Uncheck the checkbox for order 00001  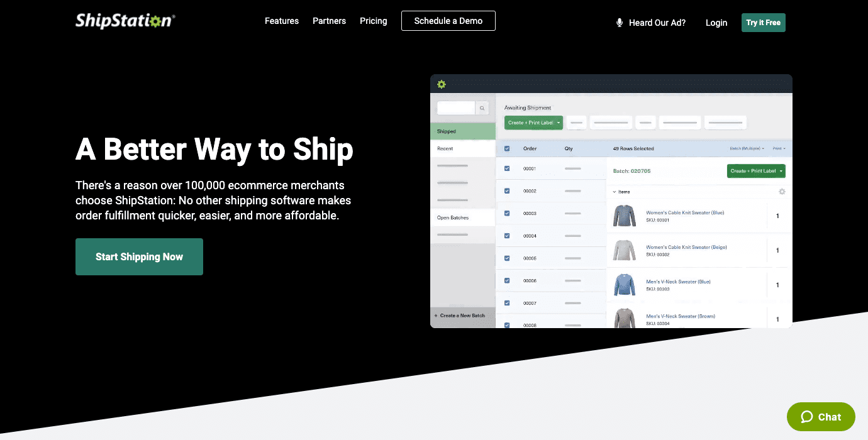[x=507, y=168]
